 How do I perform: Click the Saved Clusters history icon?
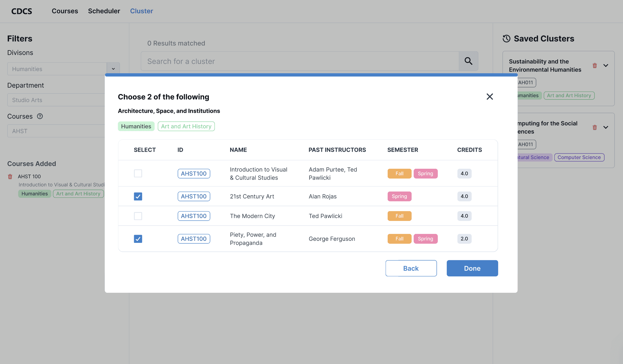click(x=506, y=39)
